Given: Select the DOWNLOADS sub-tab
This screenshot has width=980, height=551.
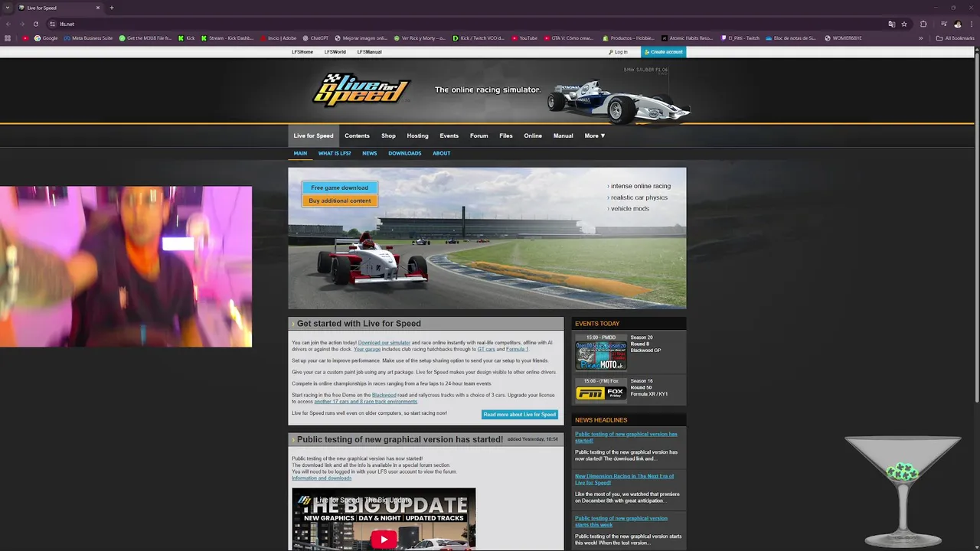Looking at the screenshot, I should tap(404, 153).
